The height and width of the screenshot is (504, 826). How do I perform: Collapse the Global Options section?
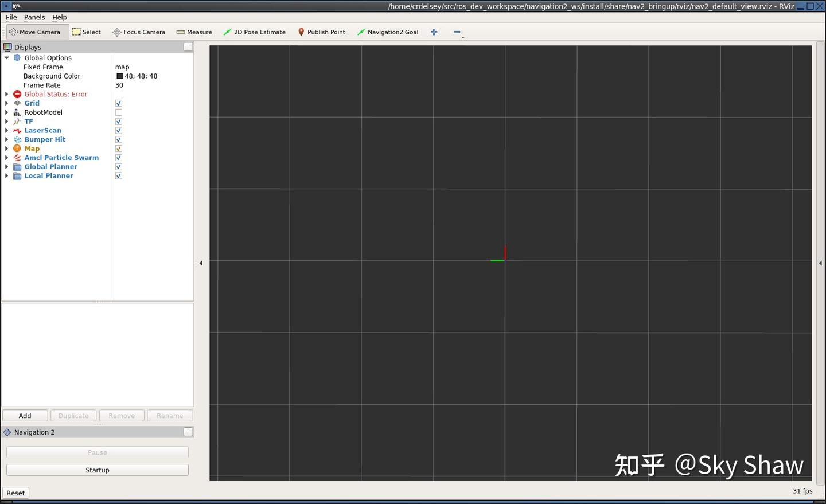click(6, 57)
